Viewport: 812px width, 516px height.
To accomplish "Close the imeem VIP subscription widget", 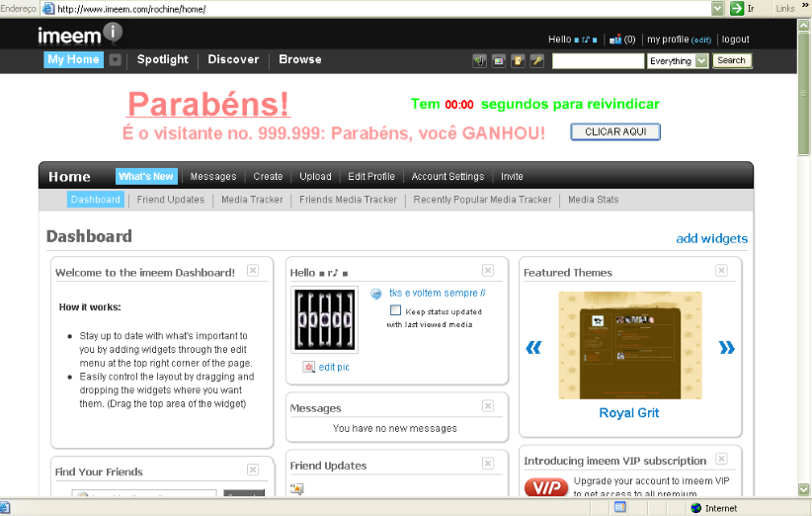I will [721, 459].
